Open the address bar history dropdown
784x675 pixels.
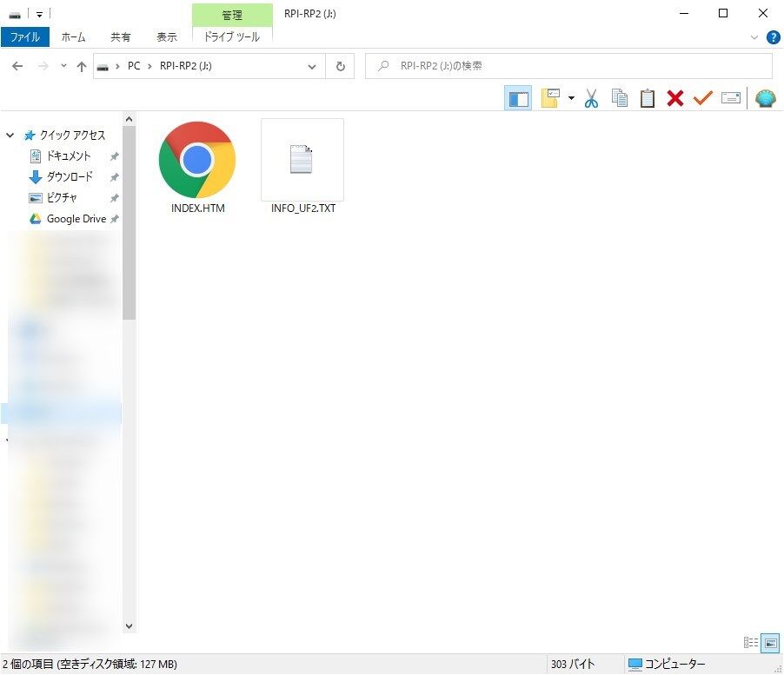(x=312, y=66)
